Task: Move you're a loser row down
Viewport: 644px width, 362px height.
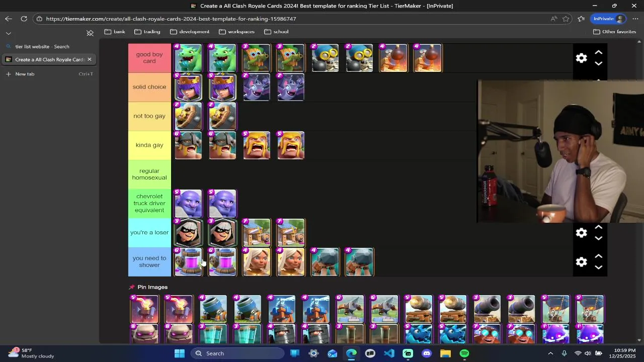Action: (598, 238)
